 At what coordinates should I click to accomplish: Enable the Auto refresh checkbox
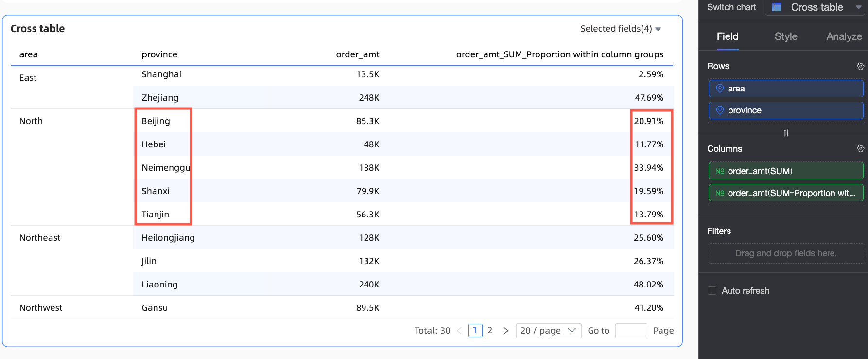click(712, 291)
